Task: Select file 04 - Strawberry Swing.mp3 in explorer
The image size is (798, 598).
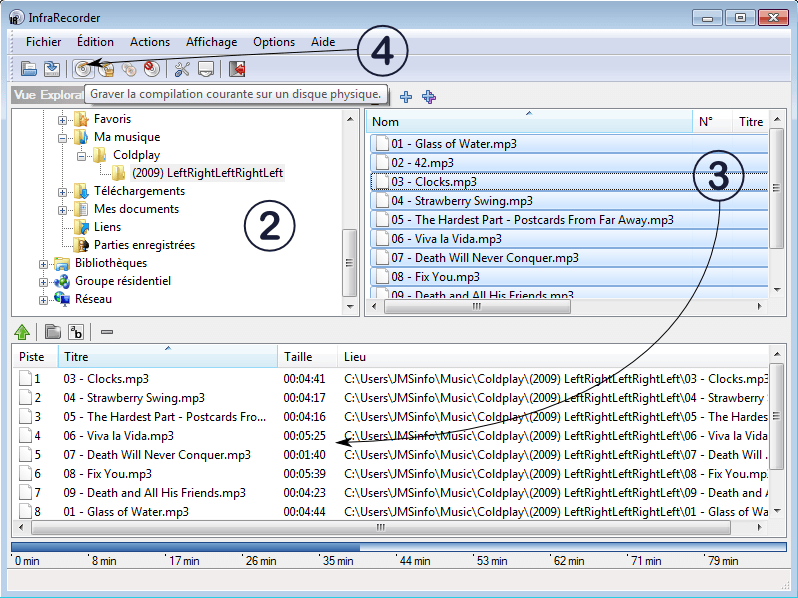Action: pos(569,201)
